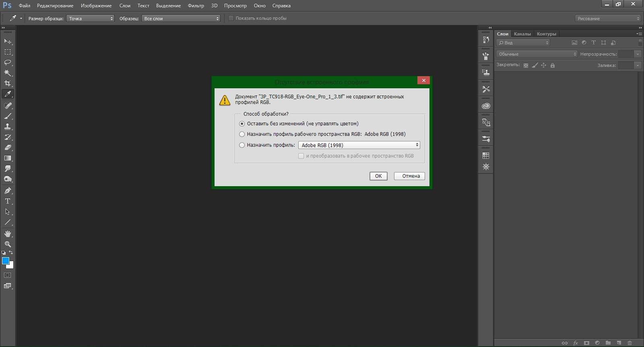Switch to the Контуры tab
This screenshot has width=644, height=347.
click(x=547, y=34)
